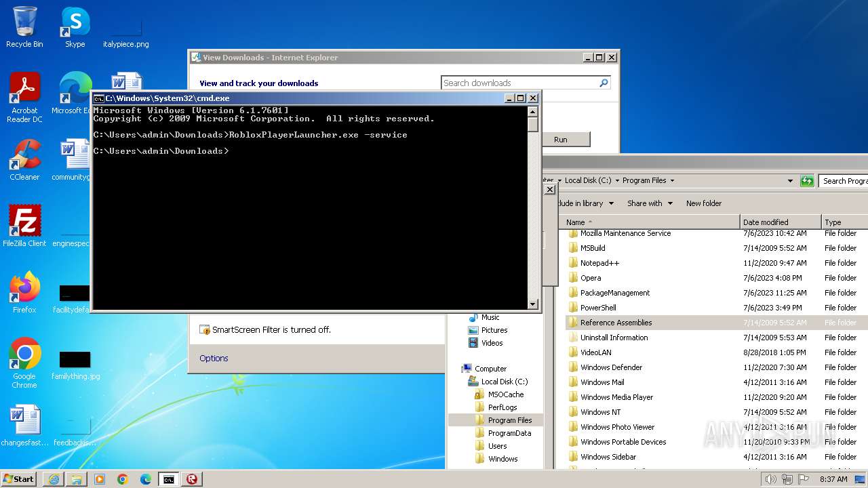The width and height of the screenshot is (868, 488).
Task: Launch Skype from the desktop
Action: coord(75,27)
